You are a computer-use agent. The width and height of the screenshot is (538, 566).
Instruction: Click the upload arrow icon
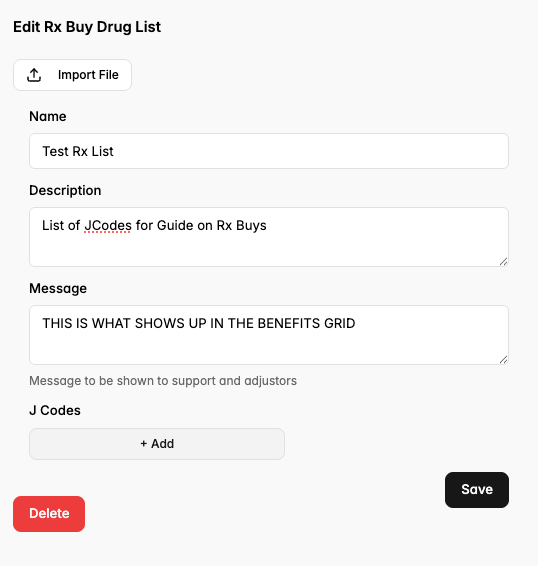coord(34,75)
